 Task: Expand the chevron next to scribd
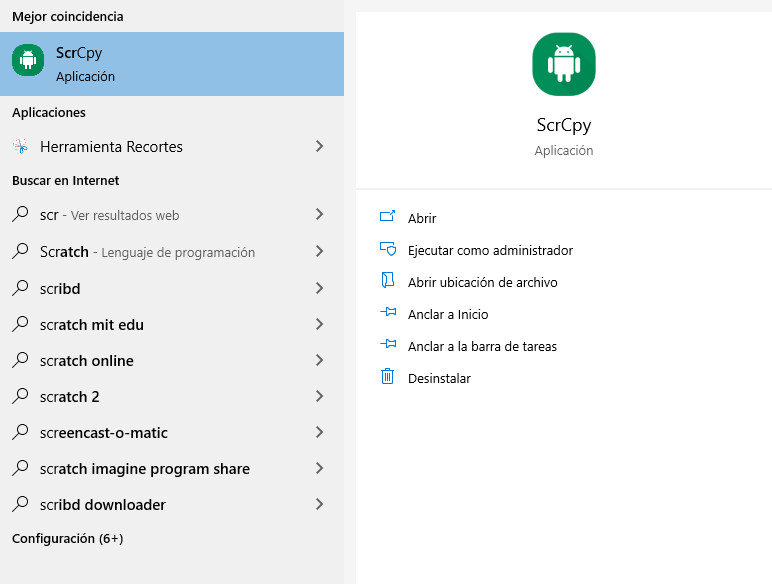[x=320, y=288]
